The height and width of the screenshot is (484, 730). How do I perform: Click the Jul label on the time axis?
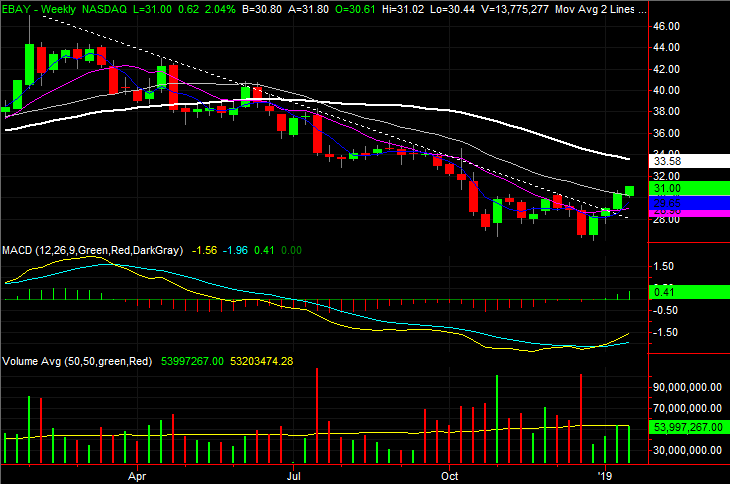[x=293, y=477]
